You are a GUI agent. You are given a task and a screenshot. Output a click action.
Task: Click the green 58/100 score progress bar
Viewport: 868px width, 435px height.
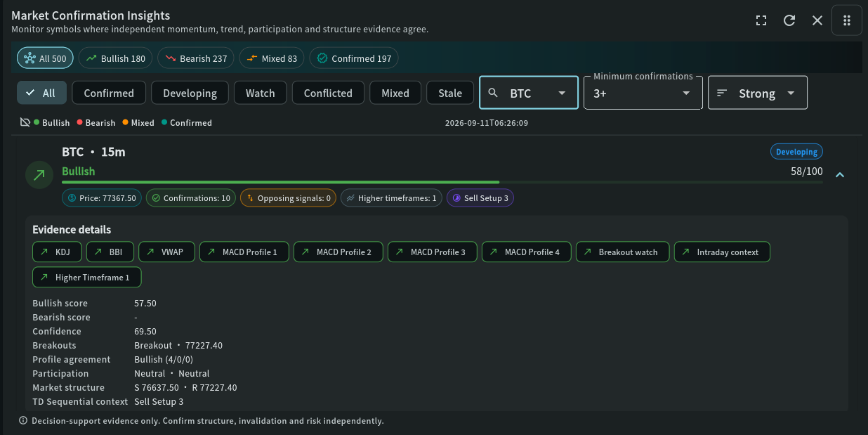442,182
